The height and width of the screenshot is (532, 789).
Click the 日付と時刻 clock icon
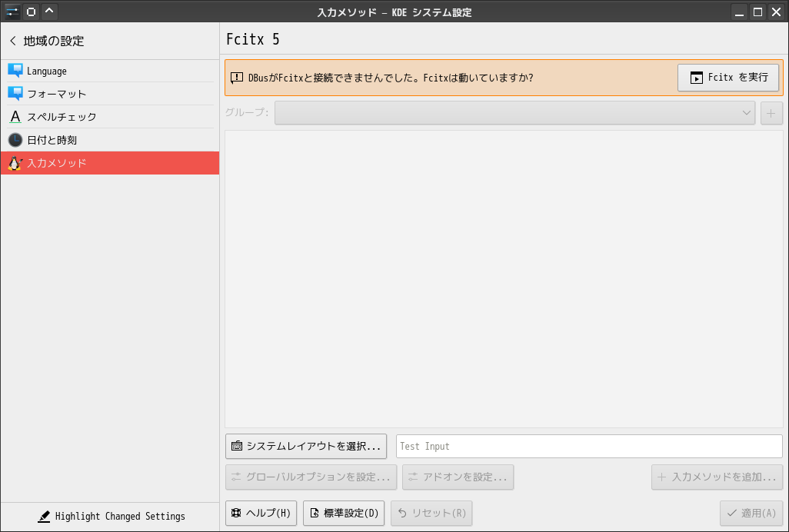[15, 140]
